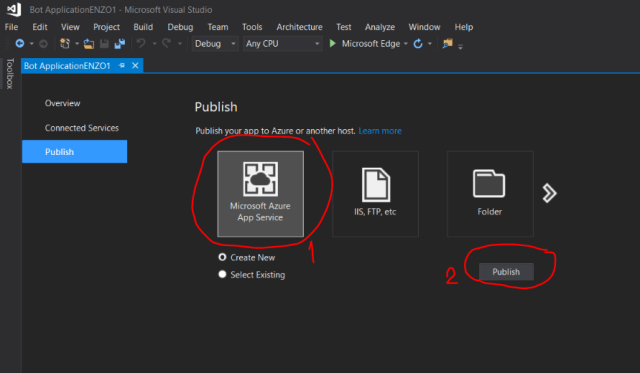Click the Save floppy disk icon
640x373 pixels.
coord(104,44)
